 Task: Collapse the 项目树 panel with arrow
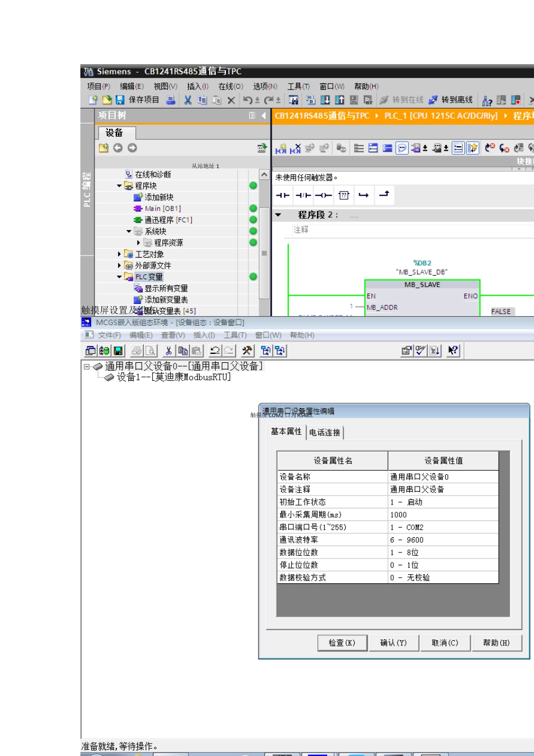click(264, 116)
